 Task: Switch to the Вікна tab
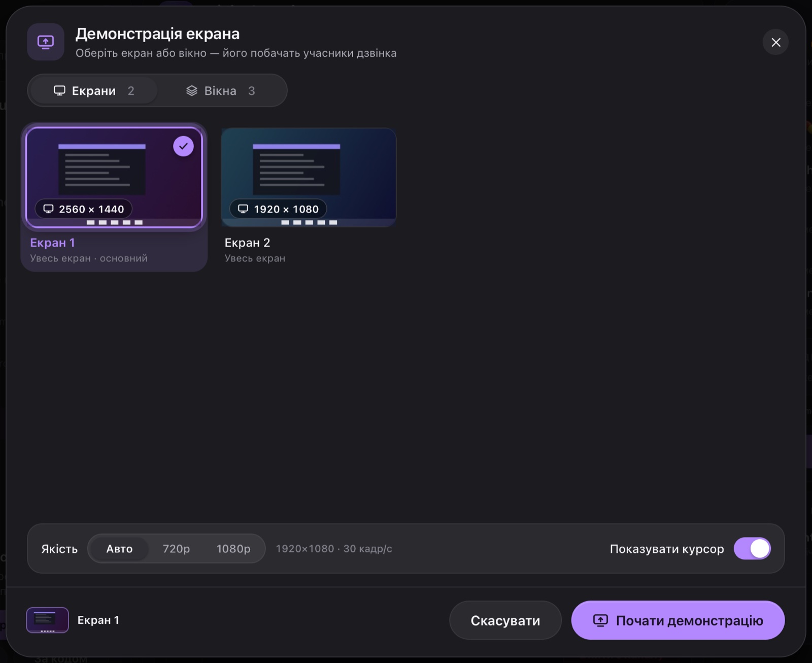coord(220,91)
